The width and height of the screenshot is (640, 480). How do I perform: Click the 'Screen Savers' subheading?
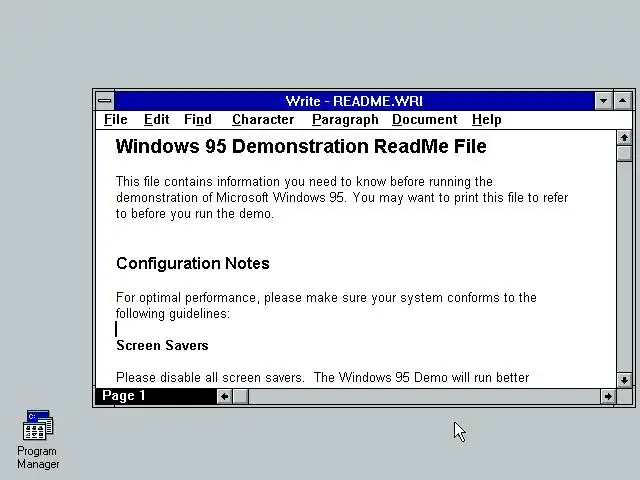point(162,346)
